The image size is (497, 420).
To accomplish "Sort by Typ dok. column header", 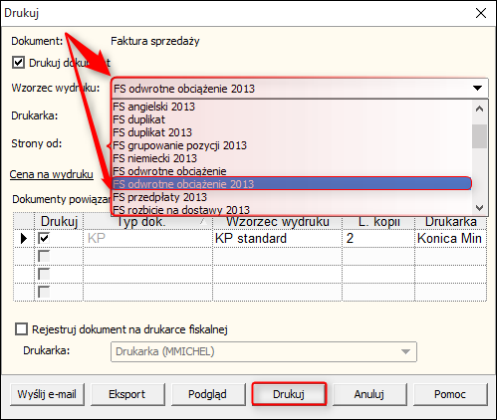I will coord(148,221).
